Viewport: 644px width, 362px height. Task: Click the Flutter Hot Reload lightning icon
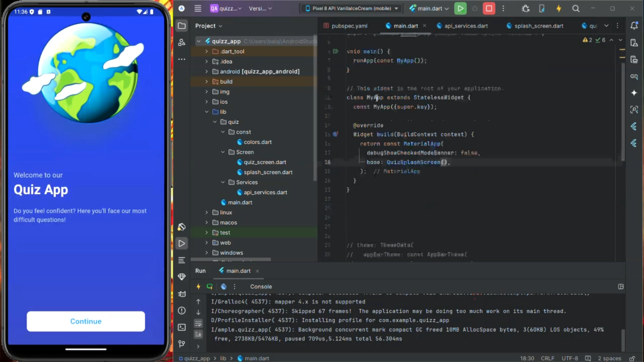point(559,9)
